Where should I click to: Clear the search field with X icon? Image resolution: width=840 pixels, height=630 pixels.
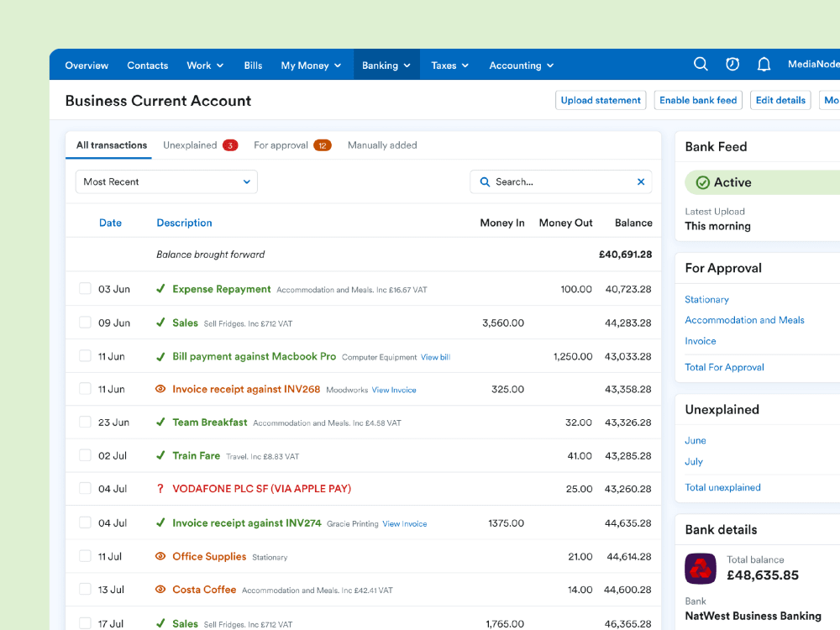(641, 181)
